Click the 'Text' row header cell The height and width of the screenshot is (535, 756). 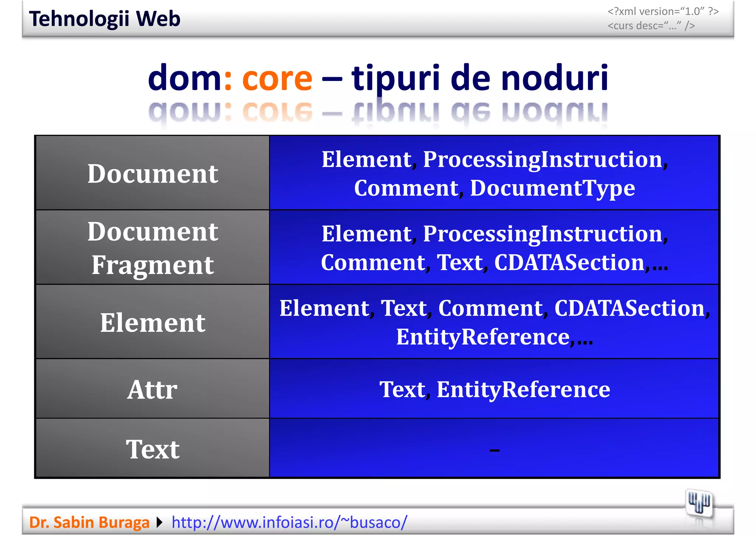click(x=152, y=448)
